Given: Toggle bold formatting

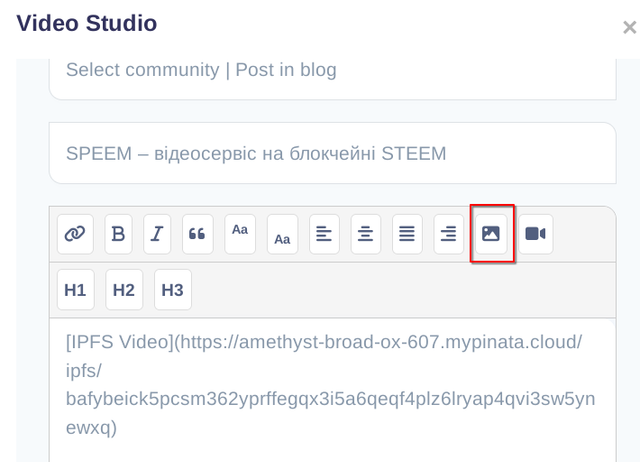Looking at the screenshot, I should point(119,234).
